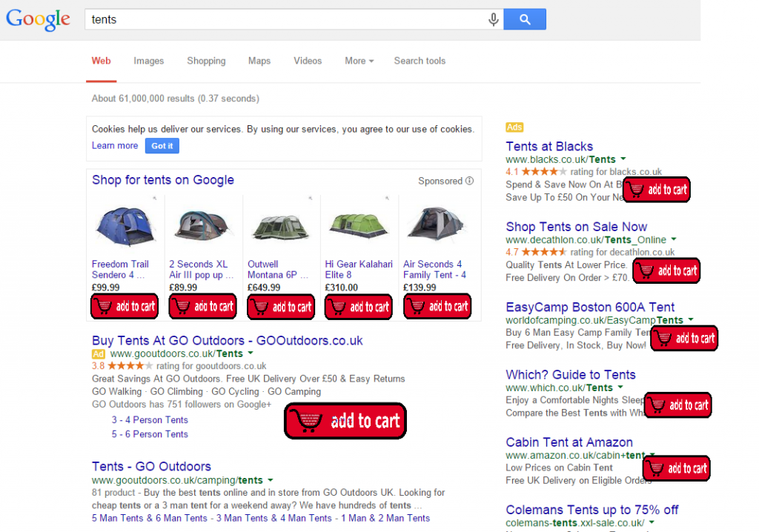Click the Sponsored info icon

click(469, 181)
